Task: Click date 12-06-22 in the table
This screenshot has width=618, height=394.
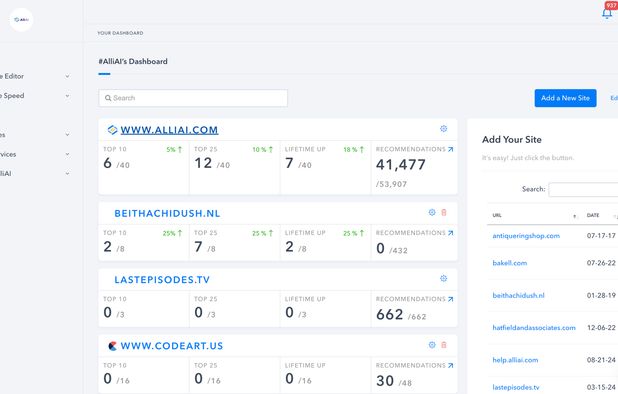Action: click(x=601, y=327)
